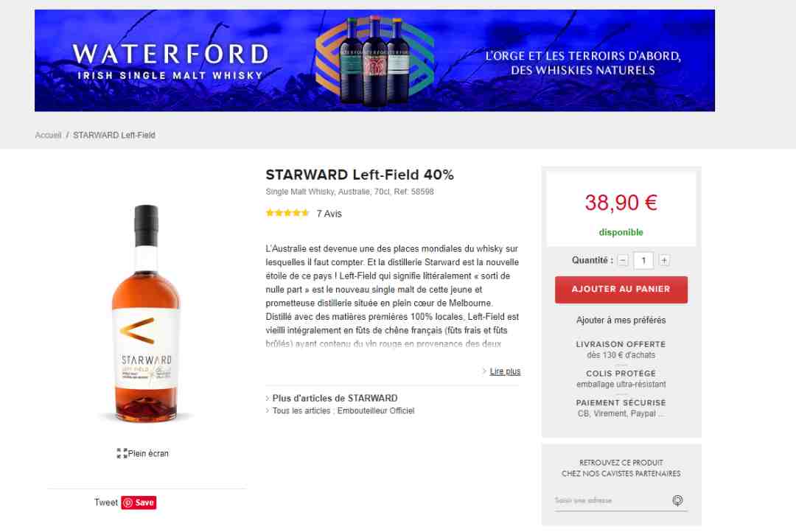Image resolution: width=796 pixels, height=532 pixels.
Task: Click the Pinterest Save button
Action: point(139,503)
